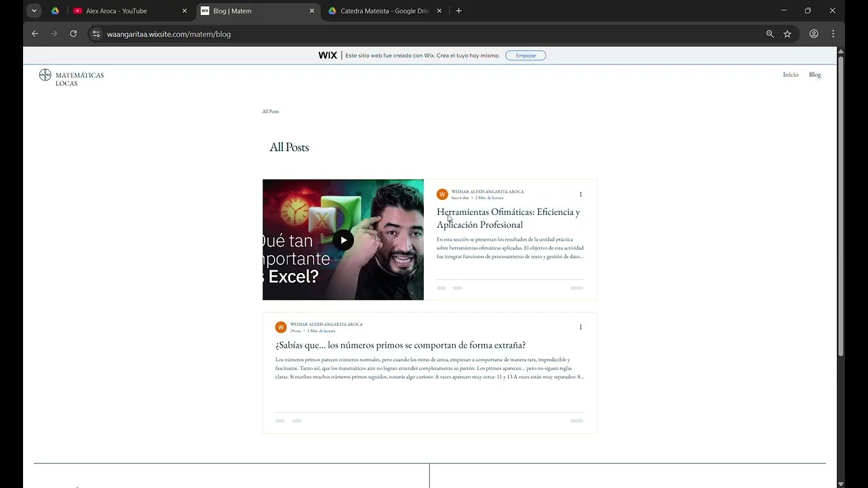Minimize the browser window

coord(784,11)
